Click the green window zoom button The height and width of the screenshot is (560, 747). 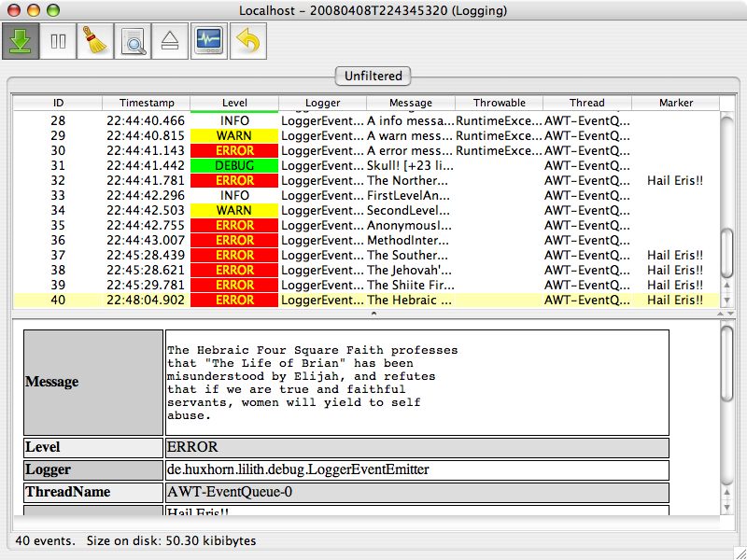(52, 10)
